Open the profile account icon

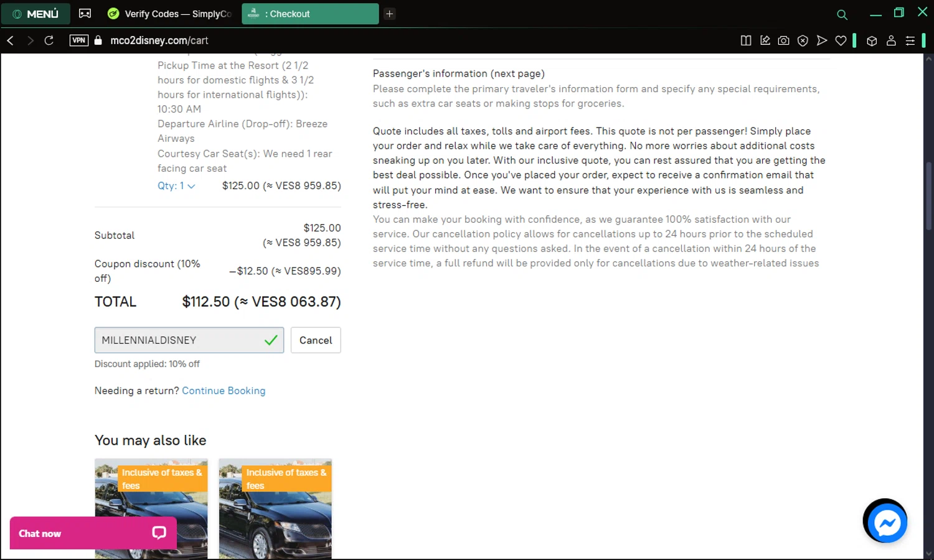[891, 40]
